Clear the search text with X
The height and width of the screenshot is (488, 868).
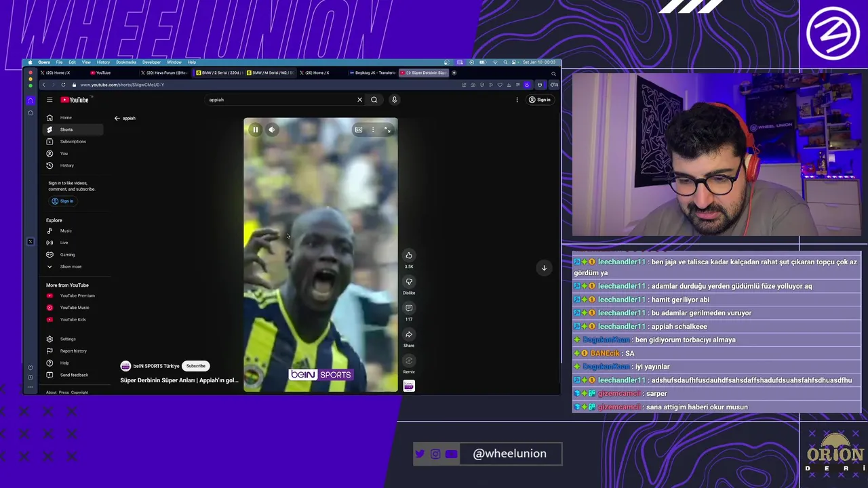359,100
